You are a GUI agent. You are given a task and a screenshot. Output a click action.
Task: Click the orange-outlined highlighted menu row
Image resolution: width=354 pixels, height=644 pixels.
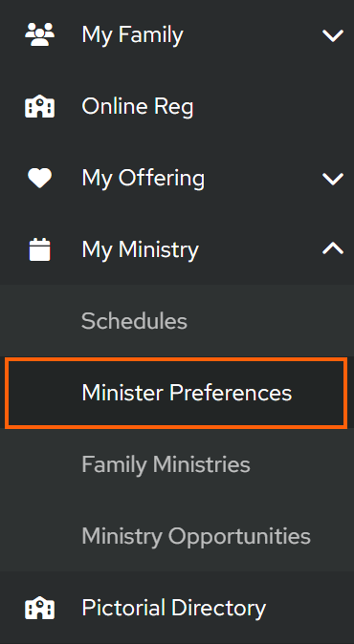pyautogui.click(x=176, y=393)
